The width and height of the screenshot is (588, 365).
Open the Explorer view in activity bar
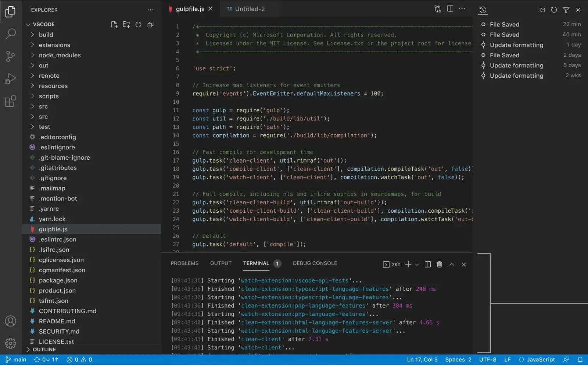coord(11,11)
